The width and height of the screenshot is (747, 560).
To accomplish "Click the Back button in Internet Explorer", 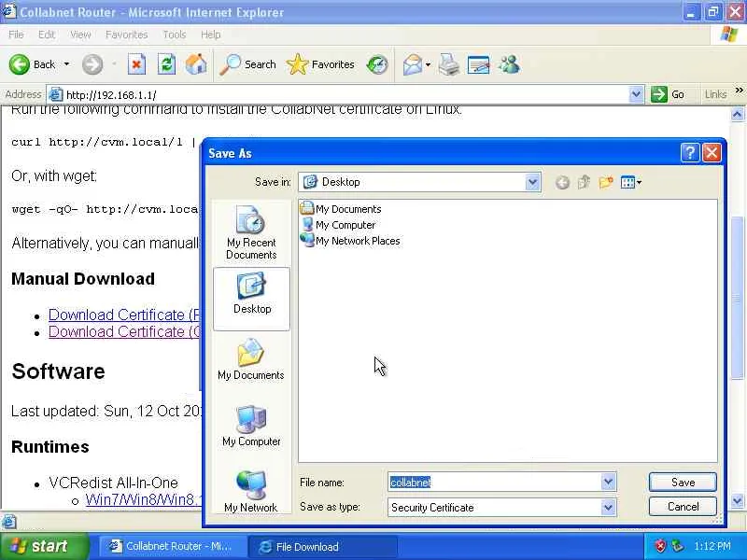I will [x=32, y=64].
